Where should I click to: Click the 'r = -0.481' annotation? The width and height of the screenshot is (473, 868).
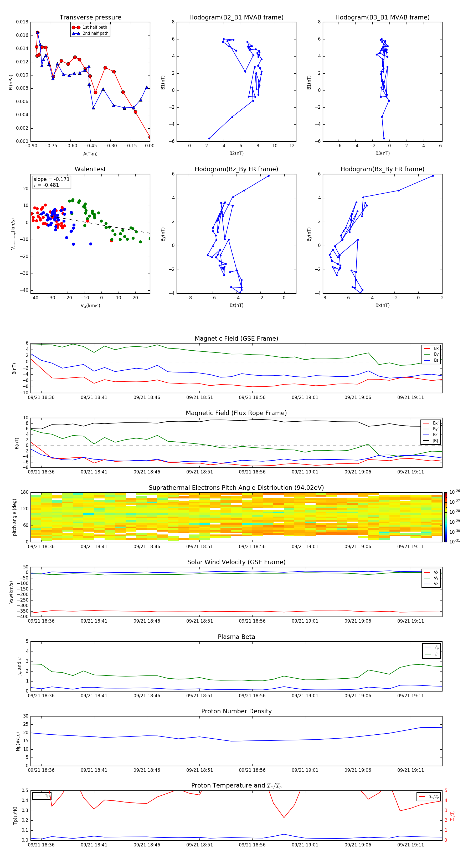[47, 185]
